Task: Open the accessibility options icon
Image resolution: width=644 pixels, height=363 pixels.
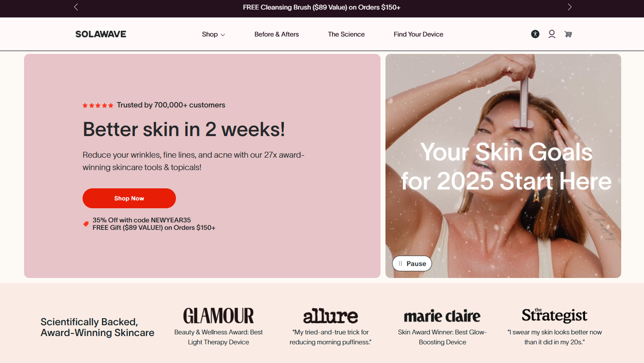Action: 535,34
